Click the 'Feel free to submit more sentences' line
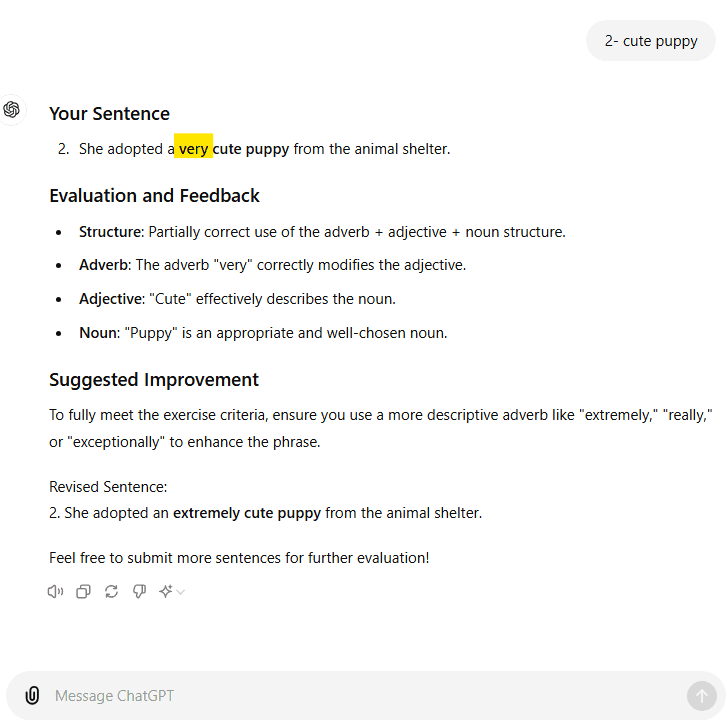 tap(239, 558)
